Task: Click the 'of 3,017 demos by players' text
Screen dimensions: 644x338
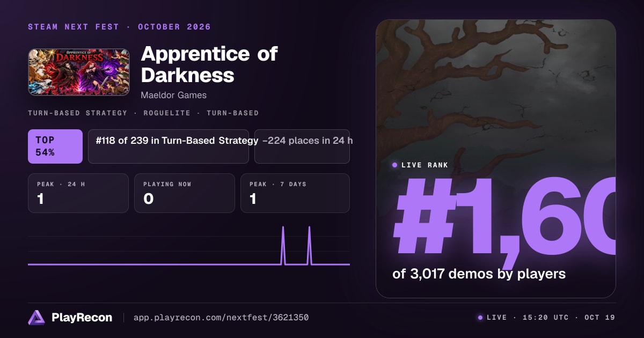Action: tap(479, 274)
